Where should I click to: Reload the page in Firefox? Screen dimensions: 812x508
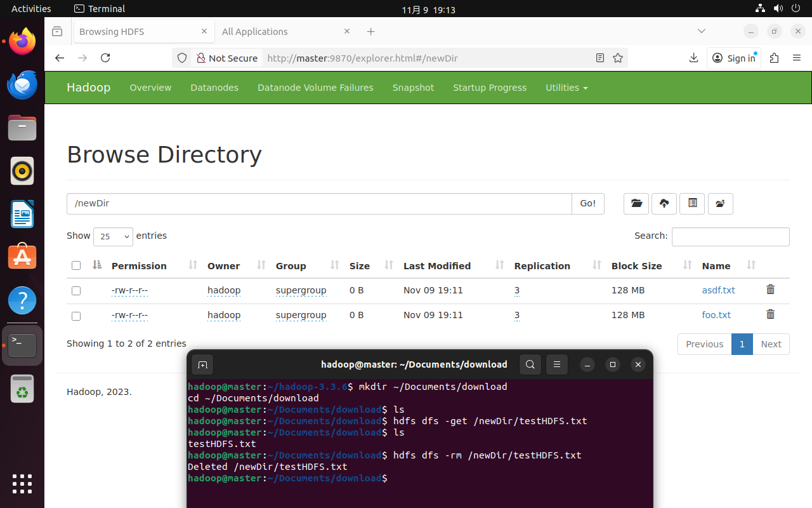(105, 58)
